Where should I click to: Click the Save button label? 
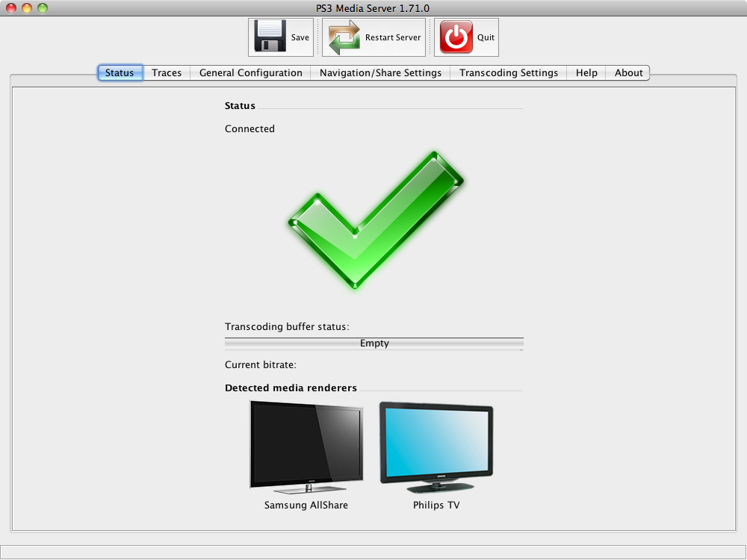click(300, 37)
